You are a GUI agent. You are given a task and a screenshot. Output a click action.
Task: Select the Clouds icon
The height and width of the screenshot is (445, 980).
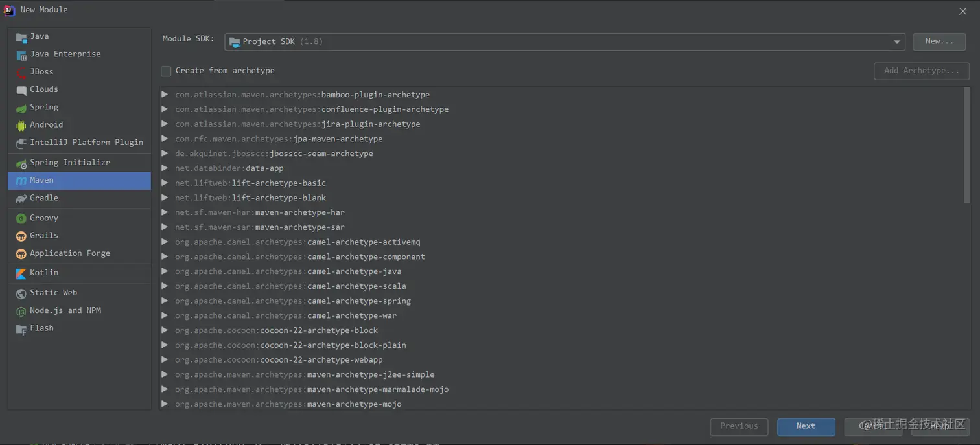point(21,90)
